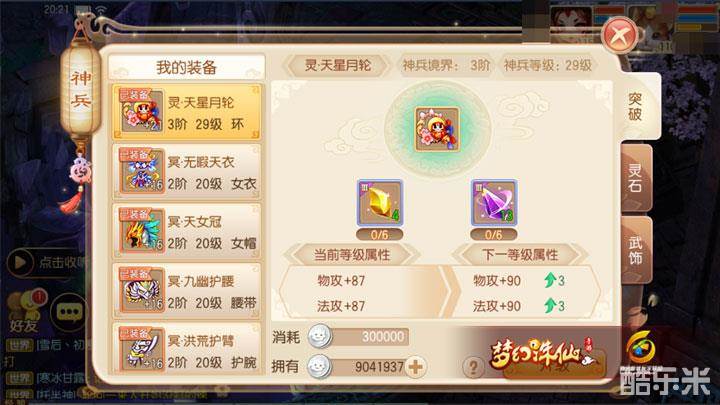The image size is (720, 405).
Task: Tap the central 灵·天星月轮 weapon icon
Action: pyautogui.click(x=437, y=129)
